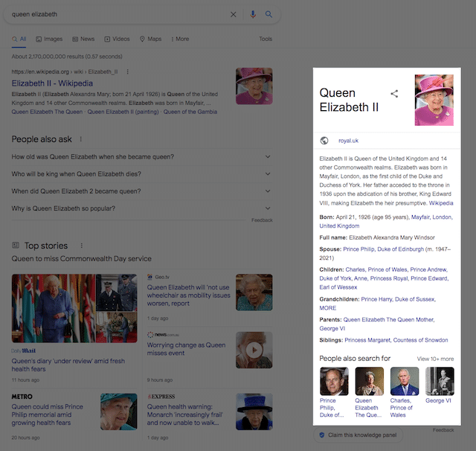Click the Metro story thumbnail image
Screen dimensions: 476x451
[119, 412]
